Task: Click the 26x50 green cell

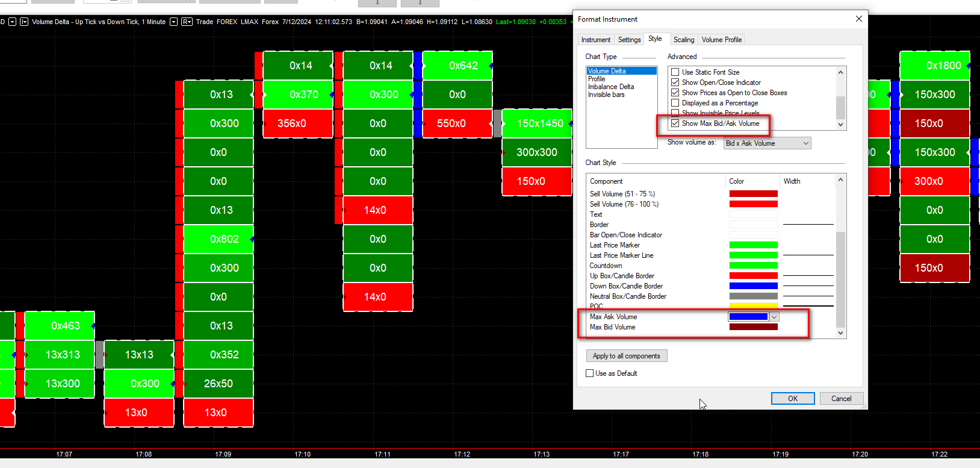Action: coord(219,384)
